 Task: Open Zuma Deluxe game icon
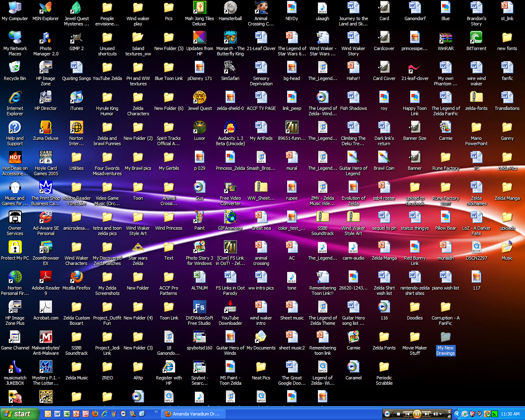pyautogui.click(x=46, y=128)
